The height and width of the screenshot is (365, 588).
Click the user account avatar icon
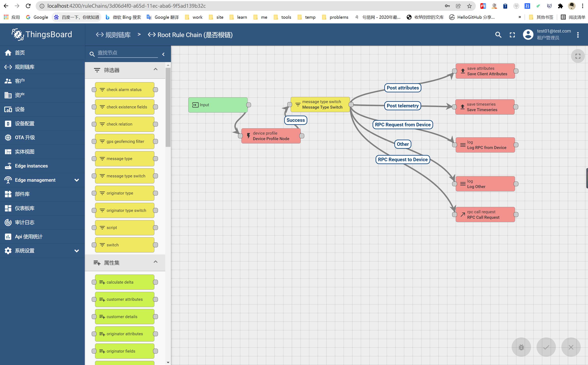pos(528,34)
